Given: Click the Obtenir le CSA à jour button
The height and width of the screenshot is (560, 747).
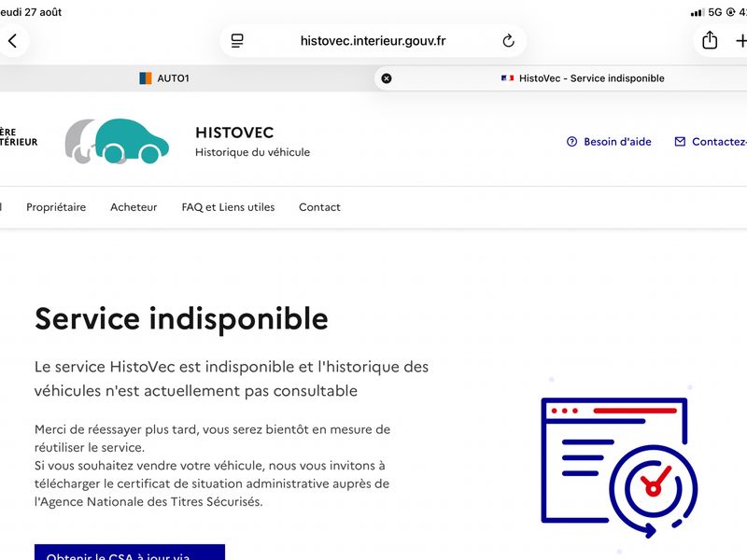Looking at the screenshot, I should click(x=130, y=553).
